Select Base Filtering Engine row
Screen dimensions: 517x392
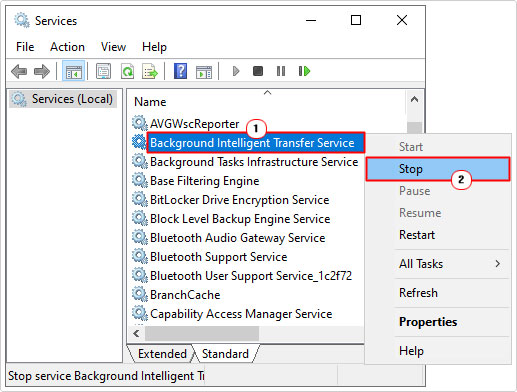(x=204, y=181)
